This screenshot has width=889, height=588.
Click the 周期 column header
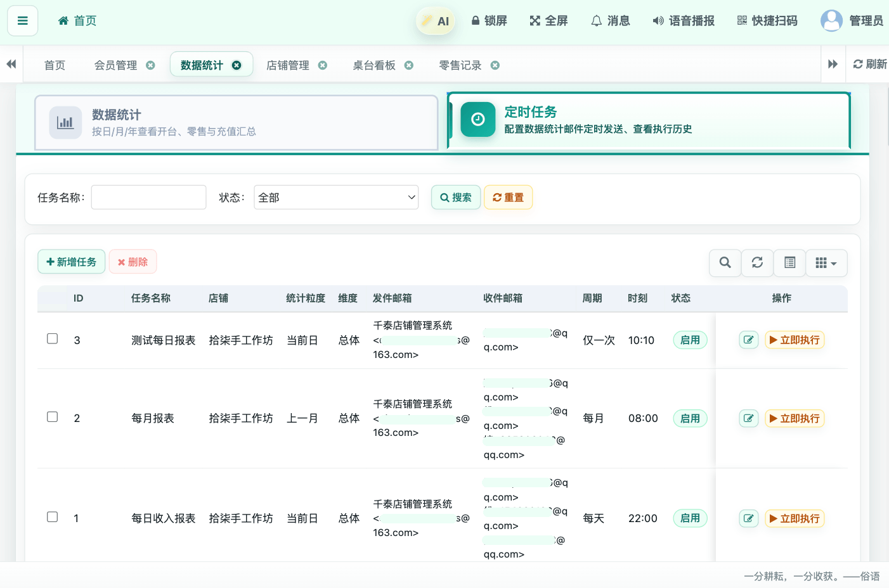click(592, 298)
